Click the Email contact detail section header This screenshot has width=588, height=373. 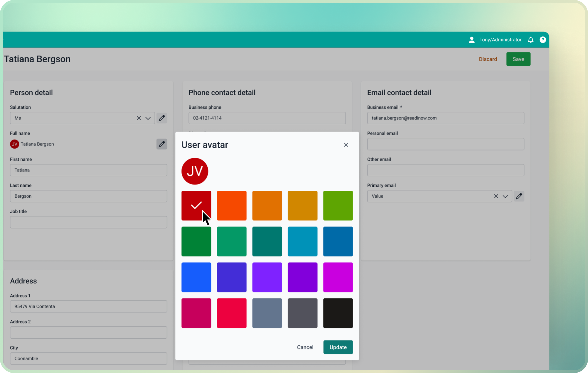click(399, 93)
